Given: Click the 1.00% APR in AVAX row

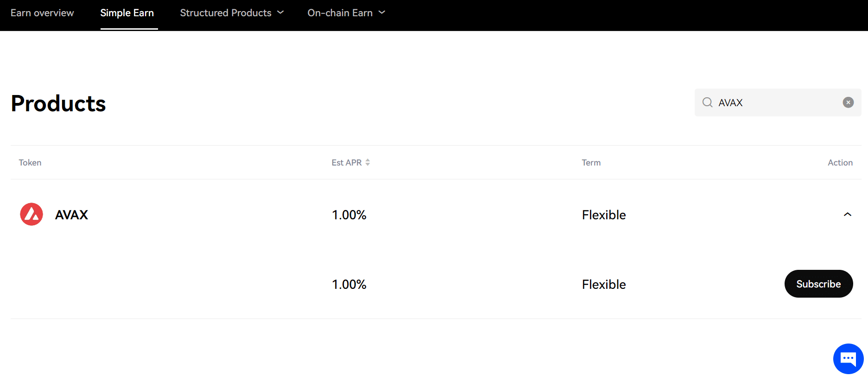Looking at the screenshot, I should [349, 215].
